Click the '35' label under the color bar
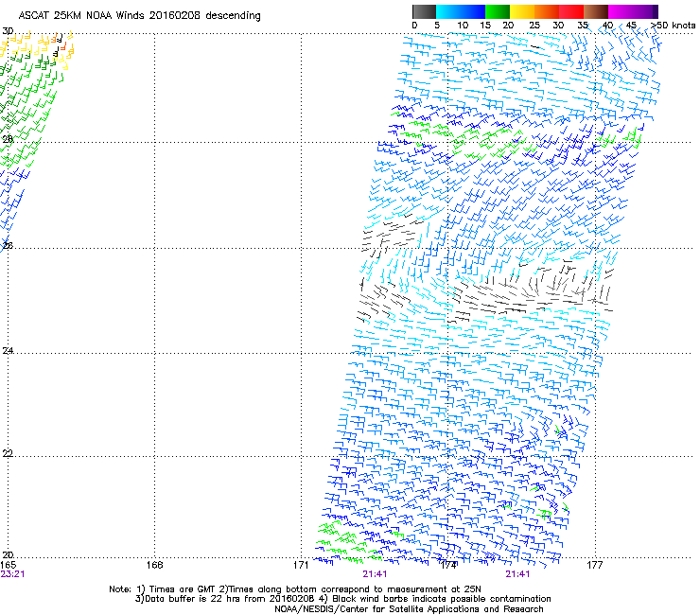 click(583, 26)
